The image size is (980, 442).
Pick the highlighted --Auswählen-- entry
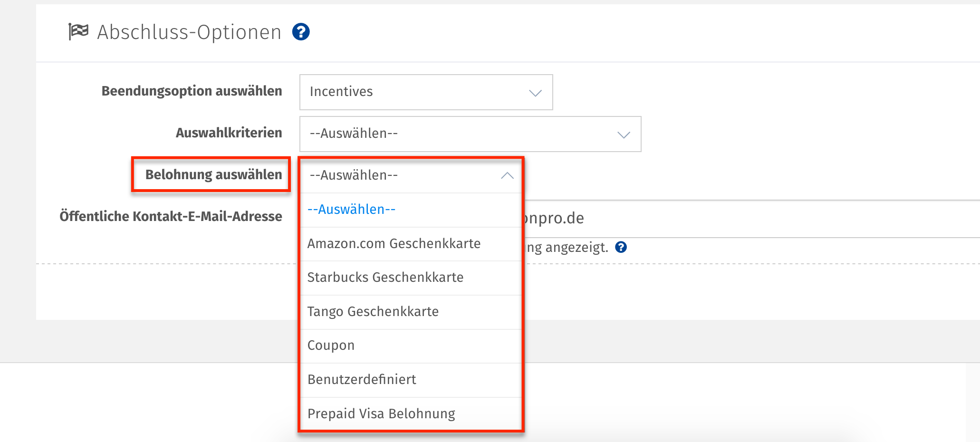point(351,209)
